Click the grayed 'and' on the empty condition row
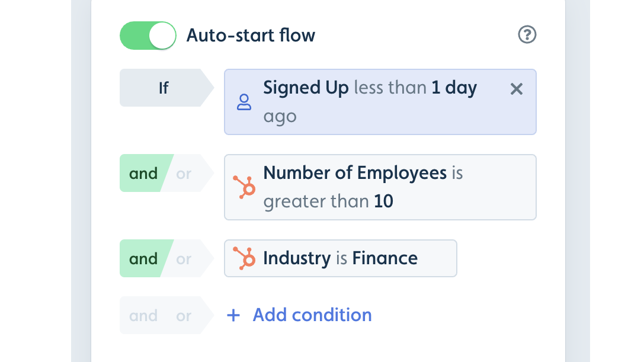The image size is (644, 362). [x=143, y=315]
